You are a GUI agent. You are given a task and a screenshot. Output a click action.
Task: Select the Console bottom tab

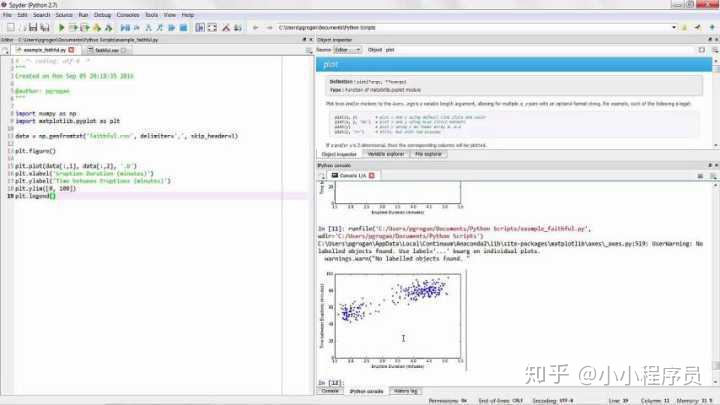pos(330,391)
